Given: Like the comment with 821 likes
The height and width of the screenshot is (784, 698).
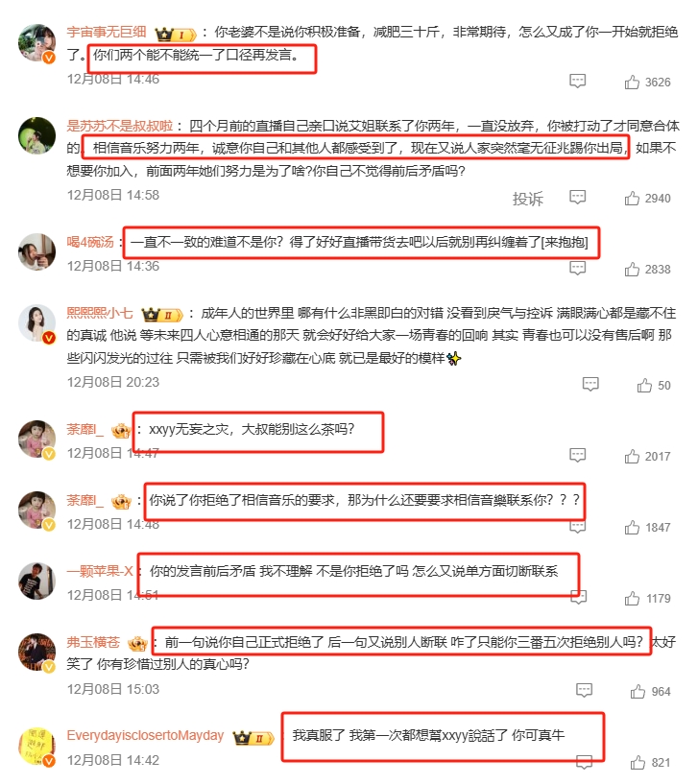Looking at the screenshot, I should coord(638,763).
